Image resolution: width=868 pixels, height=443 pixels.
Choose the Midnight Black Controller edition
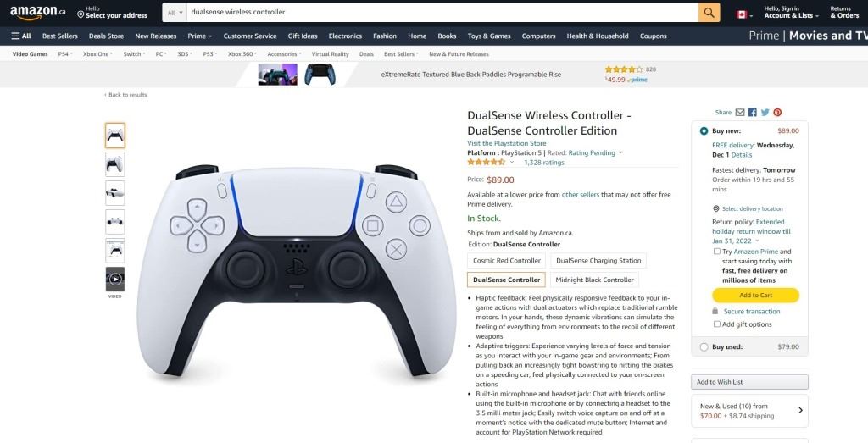point(594,280)
